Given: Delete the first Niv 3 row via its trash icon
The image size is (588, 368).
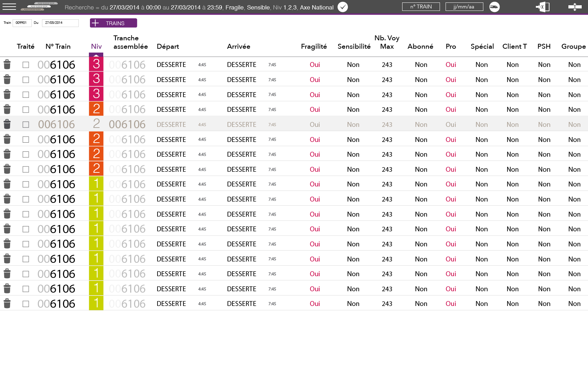Looking at the screenshot, I should click(x=7, y=64).
